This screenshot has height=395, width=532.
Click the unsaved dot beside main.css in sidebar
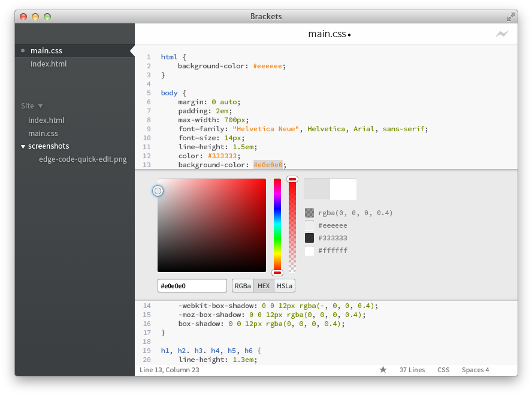click(x=23, y=51)
